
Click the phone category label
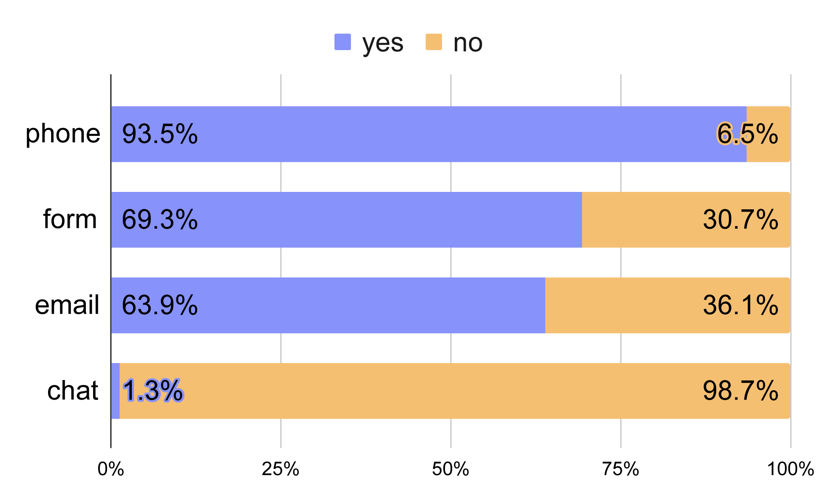(x=63, y=134)
